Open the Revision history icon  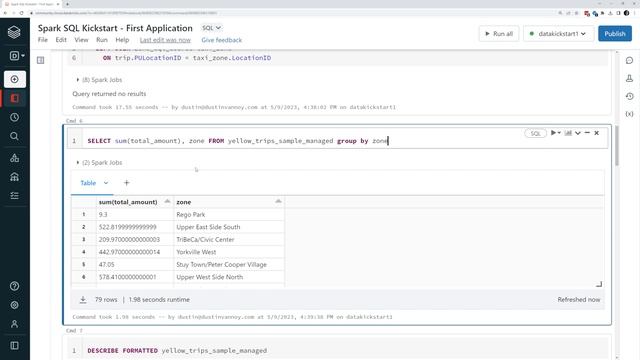click(x=629, y=96)
